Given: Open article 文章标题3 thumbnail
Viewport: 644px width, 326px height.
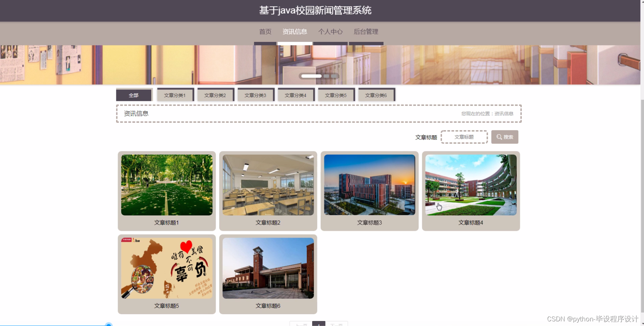Looking at the screenshot, I should 369,185.
